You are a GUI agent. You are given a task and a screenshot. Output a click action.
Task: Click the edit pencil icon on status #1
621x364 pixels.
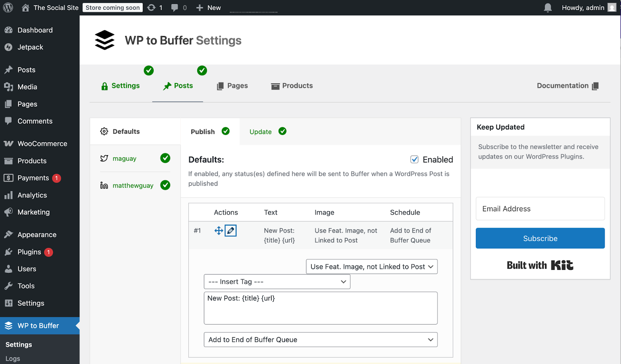point(231,230)
